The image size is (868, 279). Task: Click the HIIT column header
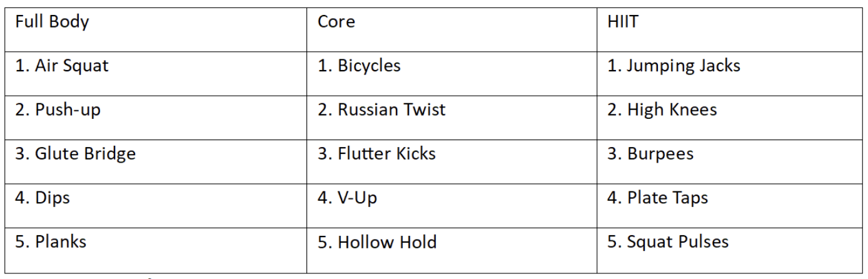tap(623, 23)
